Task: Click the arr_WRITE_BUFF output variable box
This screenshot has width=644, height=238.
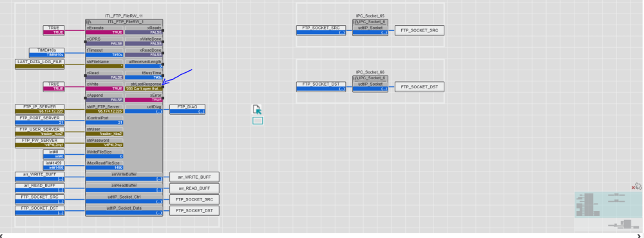Action: pyautogui.click(x=194, y=177)
